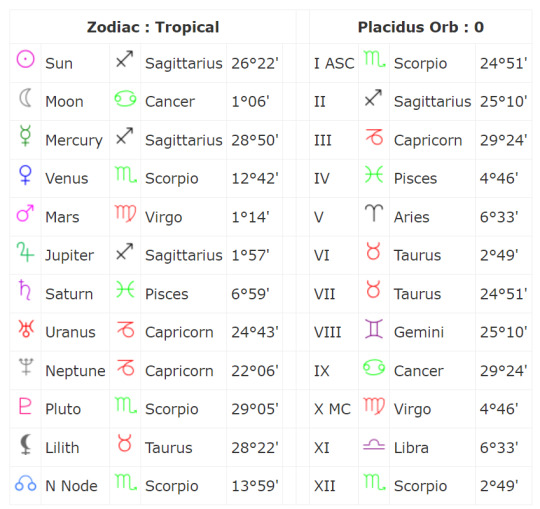The image size is (540, 509).
Task: Click the pink Pluto symbol
Action: pos(25,405)
